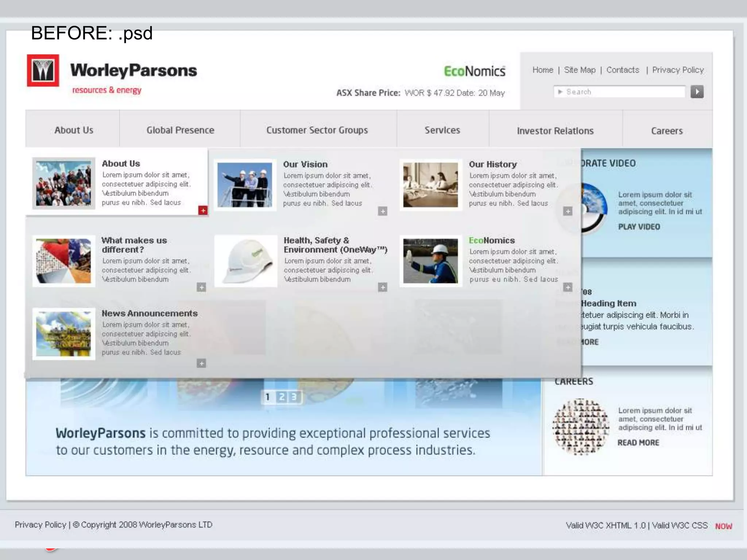Expand the Our History plus icon
The image size is (747, 560).
568,211
